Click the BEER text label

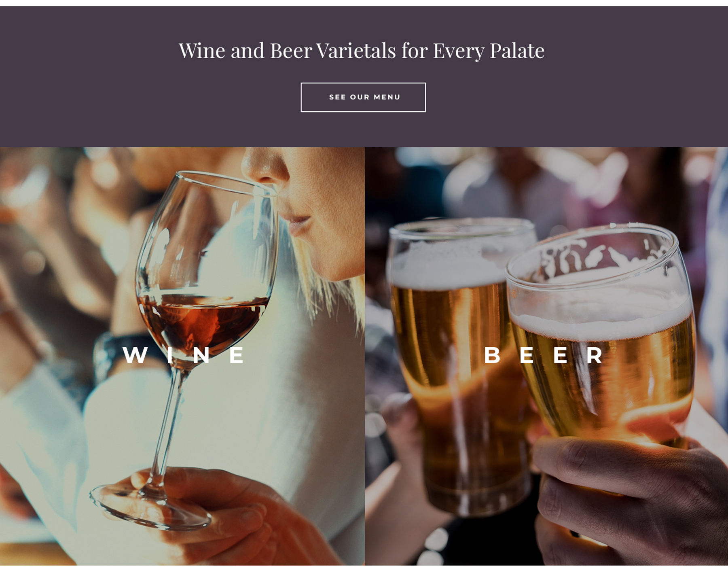[544, 355]
